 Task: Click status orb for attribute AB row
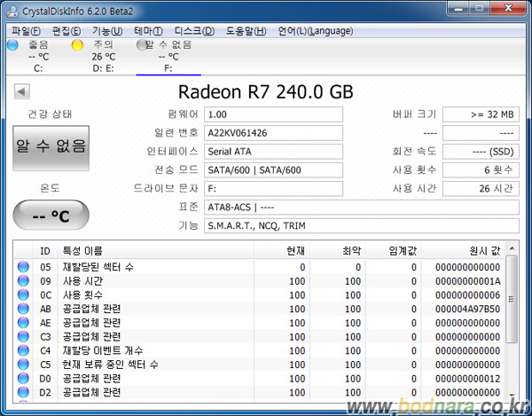coord(23,309)
